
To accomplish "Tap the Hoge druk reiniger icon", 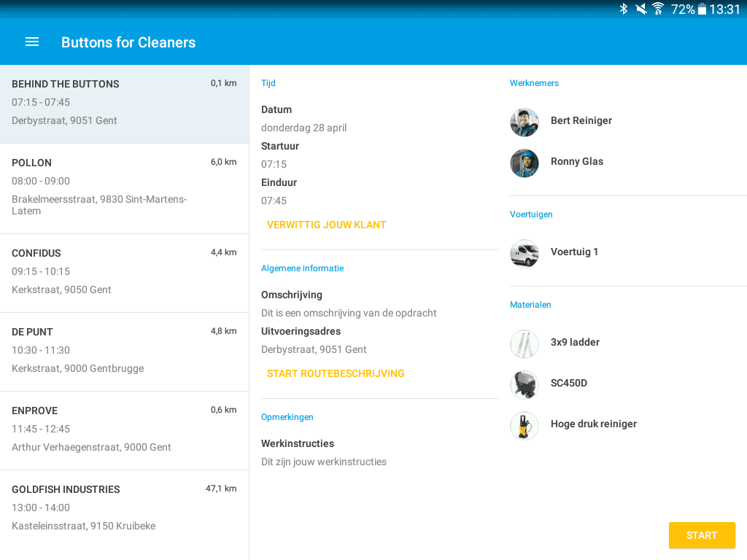I will [x=524, y=426].
